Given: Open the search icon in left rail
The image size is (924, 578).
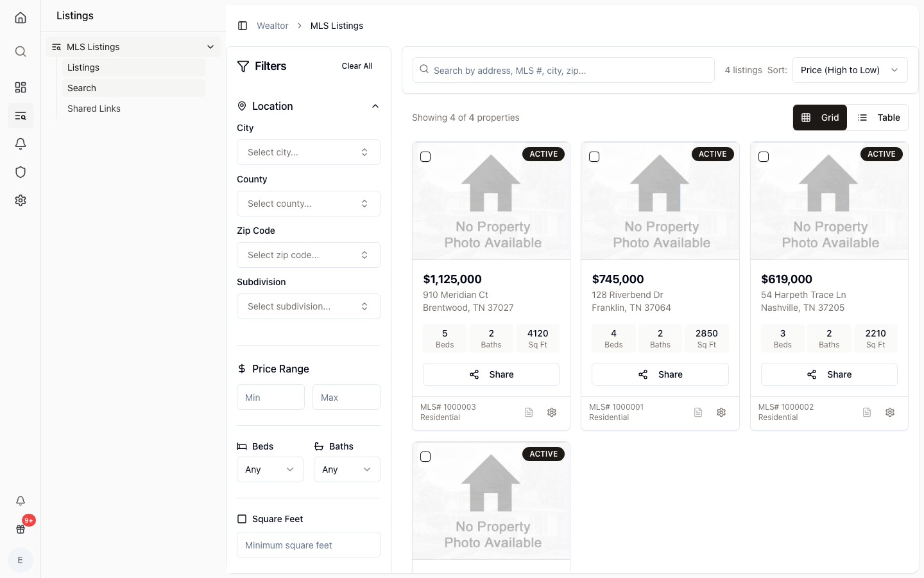Looking at the screenshot, I should (21, 51).
